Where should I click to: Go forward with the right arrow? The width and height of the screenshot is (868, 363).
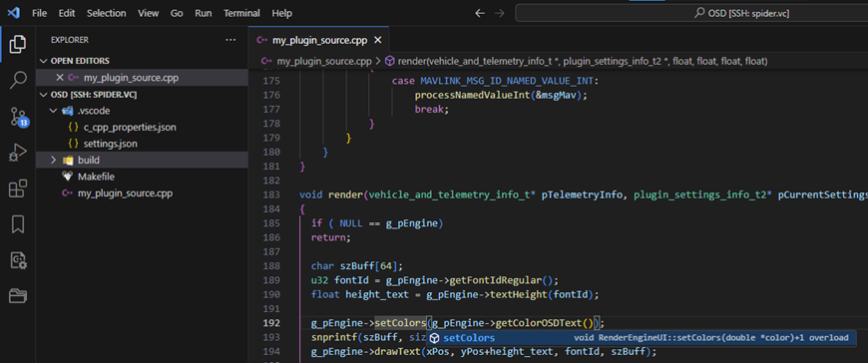point(499,13)
